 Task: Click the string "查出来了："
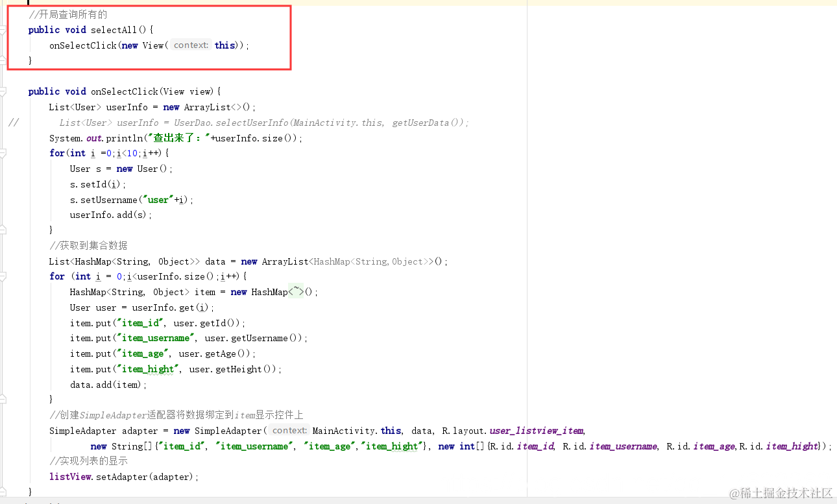pos(179,138)
